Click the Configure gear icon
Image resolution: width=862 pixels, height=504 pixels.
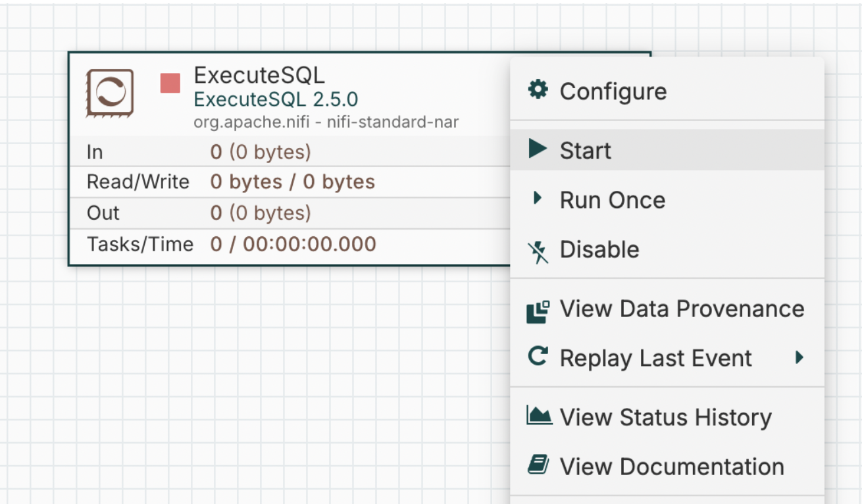[537, 91]
